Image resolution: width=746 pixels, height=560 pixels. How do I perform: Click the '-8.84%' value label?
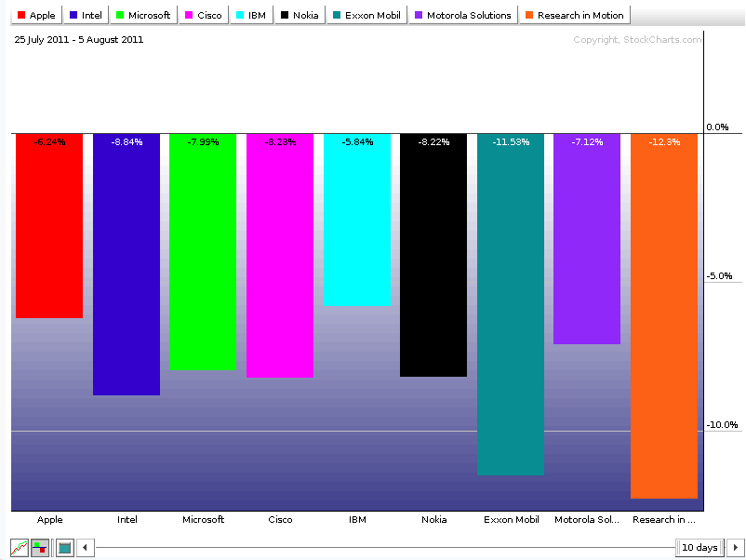127,141
